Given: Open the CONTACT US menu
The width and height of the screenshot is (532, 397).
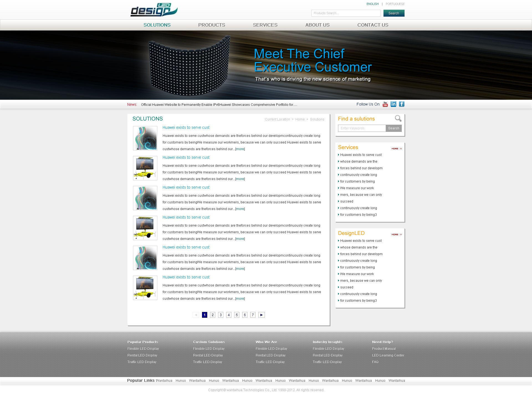Looking at the screenshot, I should coord(373,25).
